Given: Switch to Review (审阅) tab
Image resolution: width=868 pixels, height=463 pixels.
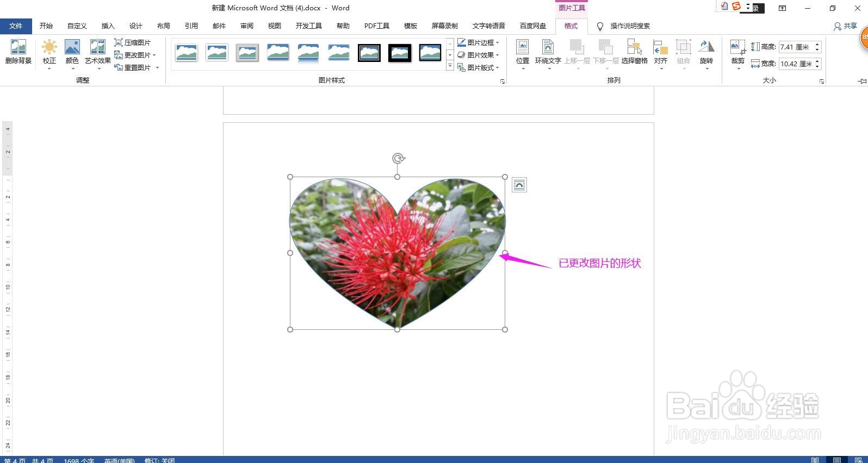Looking at the screenshot, I should click(247, 26).
